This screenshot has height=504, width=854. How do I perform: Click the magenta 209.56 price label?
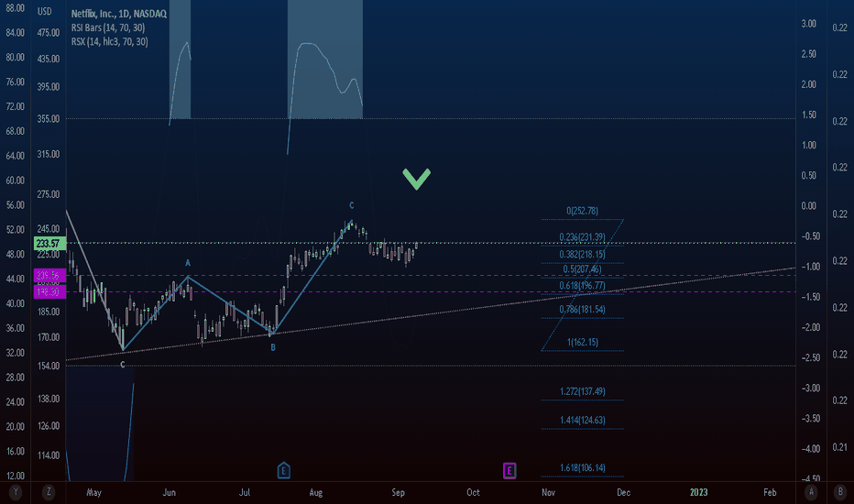(x=49, y=276)
